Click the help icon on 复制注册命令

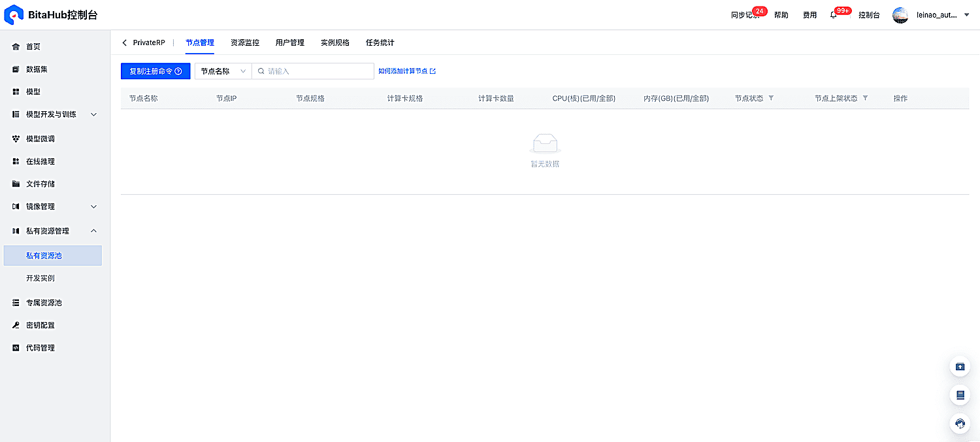point(178,71)
